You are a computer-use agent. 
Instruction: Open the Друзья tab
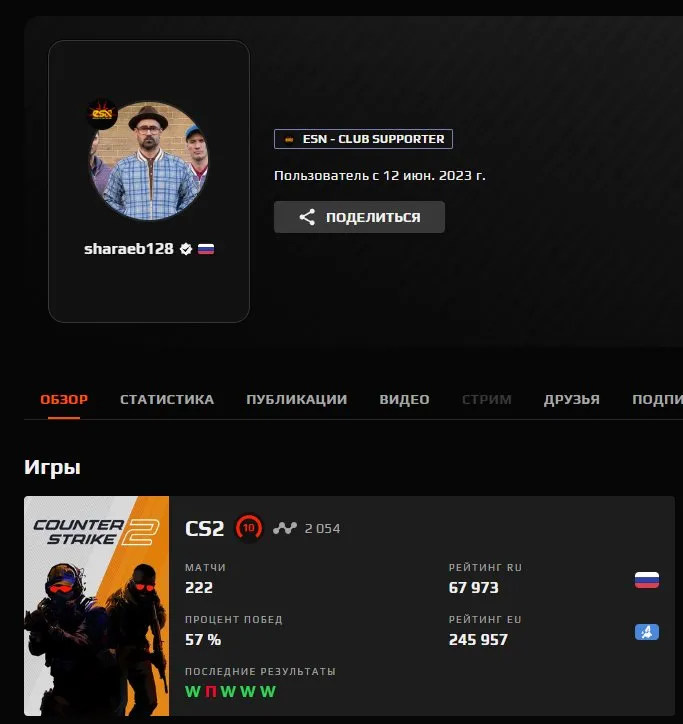(572, 399)
